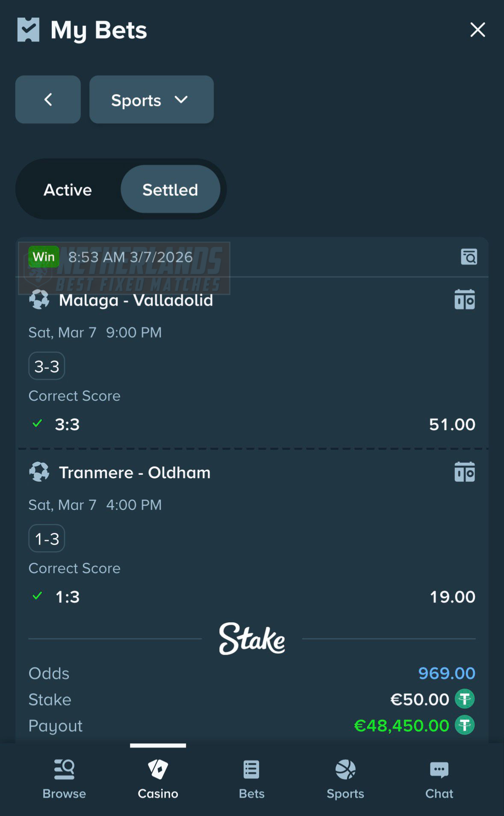
Task: Open the Sports filter dropdown
Action: (151, 100)
